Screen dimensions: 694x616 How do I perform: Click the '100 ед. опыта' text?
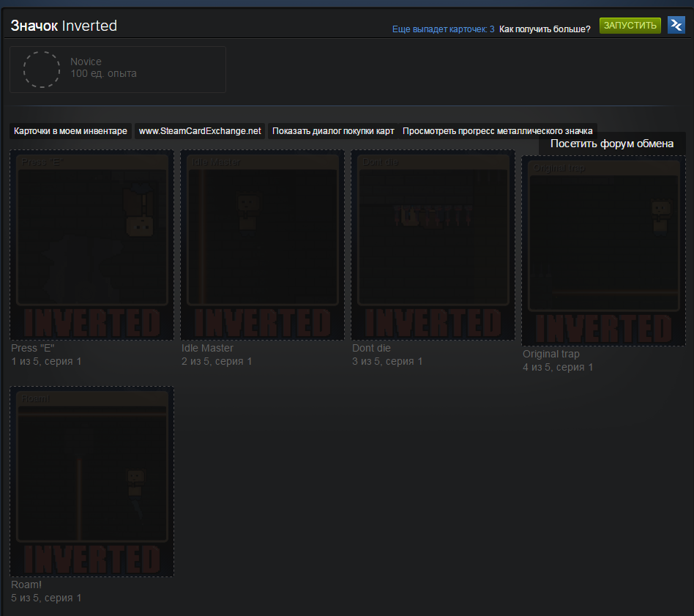(103, 73)
